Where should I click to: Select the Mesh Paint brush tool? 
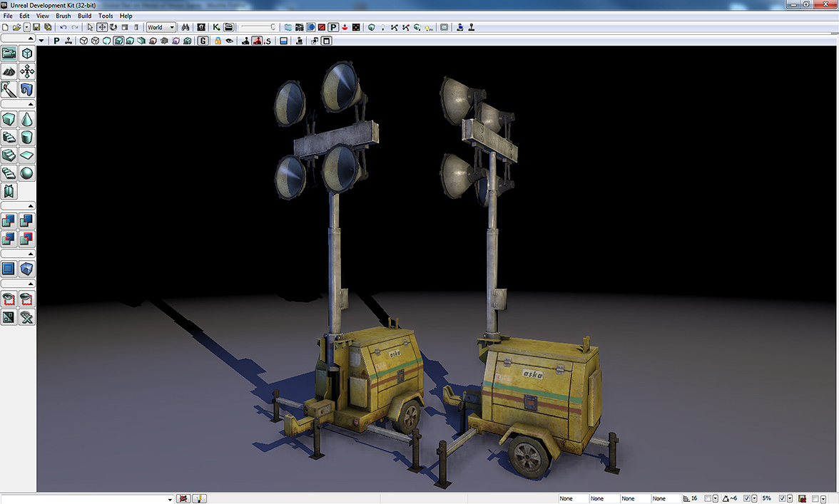click(x=9, y=89)
